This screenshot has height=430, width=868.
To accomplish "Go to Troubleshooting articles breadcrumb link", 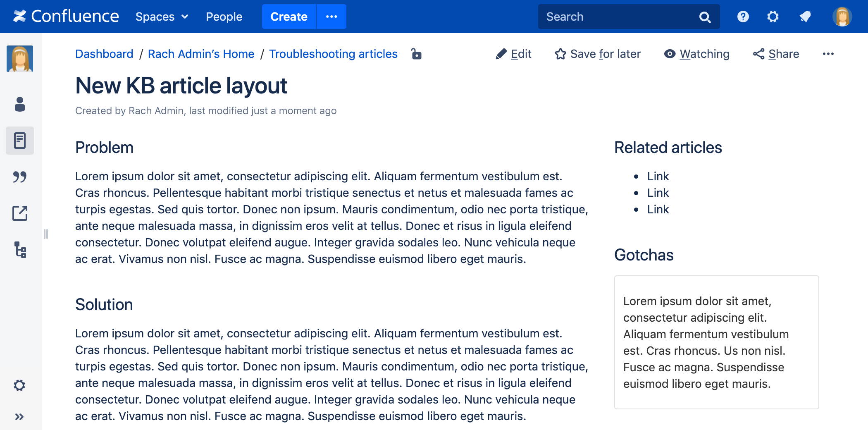I will click(x=333, y=54).
